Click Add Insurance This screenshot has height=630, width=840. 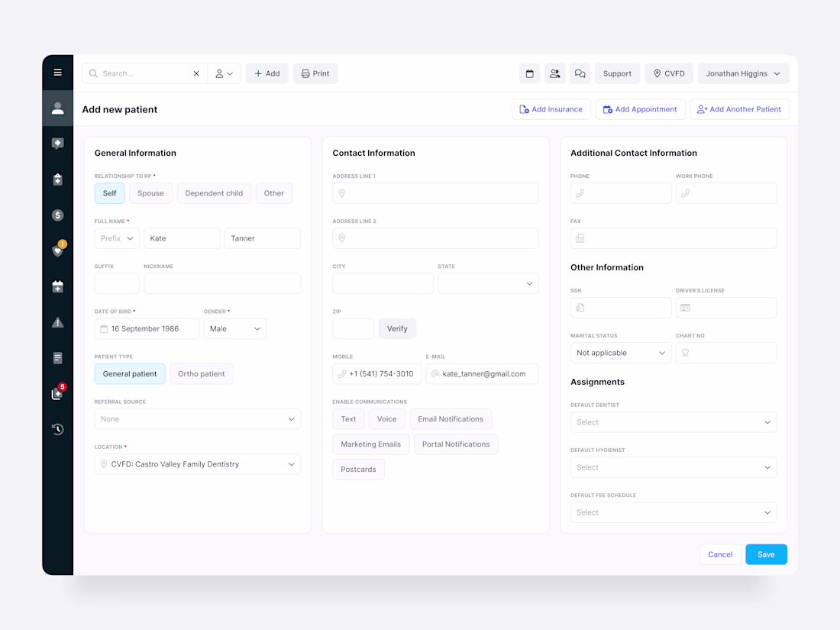coord(551,109)
